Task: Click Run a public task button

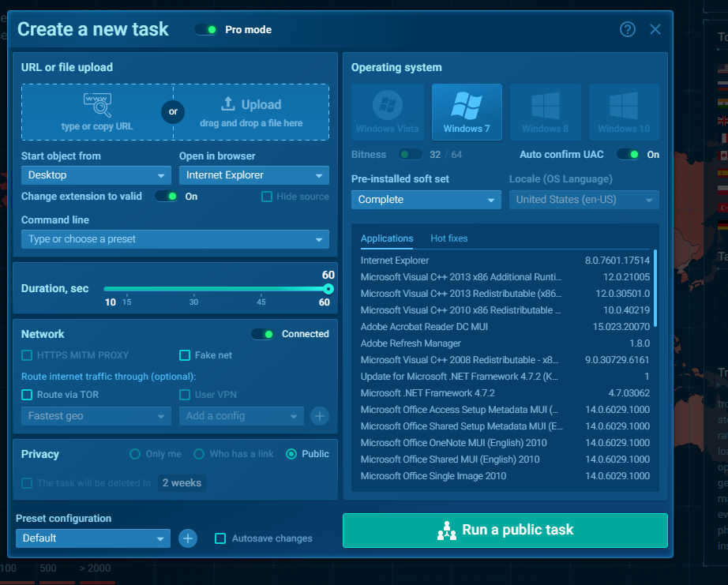Action: (x=505, y=531)
